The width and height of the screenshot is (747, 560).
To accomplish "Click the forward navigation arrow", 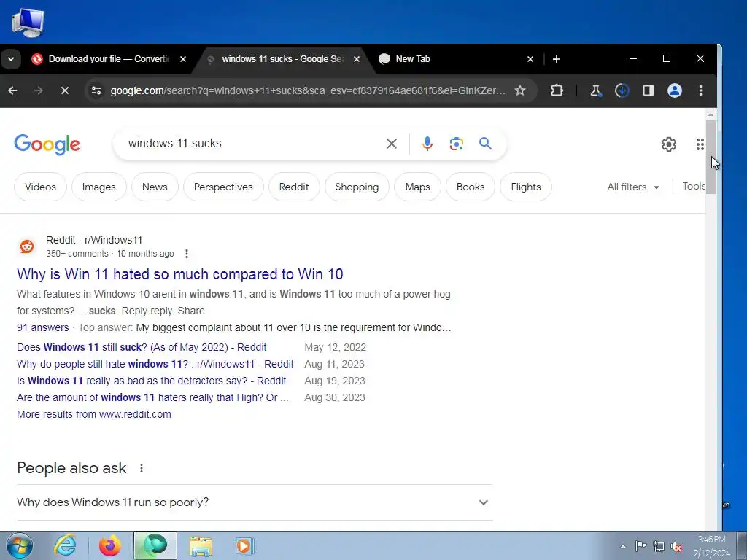I will coord(39,90).
